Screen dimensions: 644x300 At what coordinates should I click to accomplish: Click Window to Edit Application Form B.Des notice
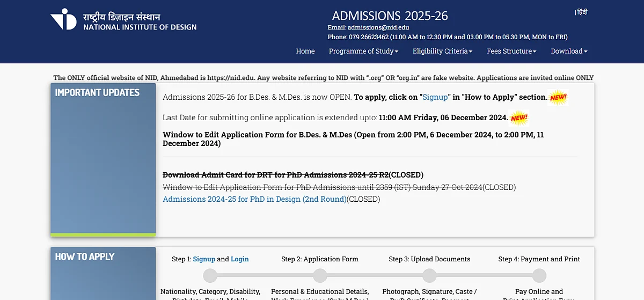pos(353,139)
